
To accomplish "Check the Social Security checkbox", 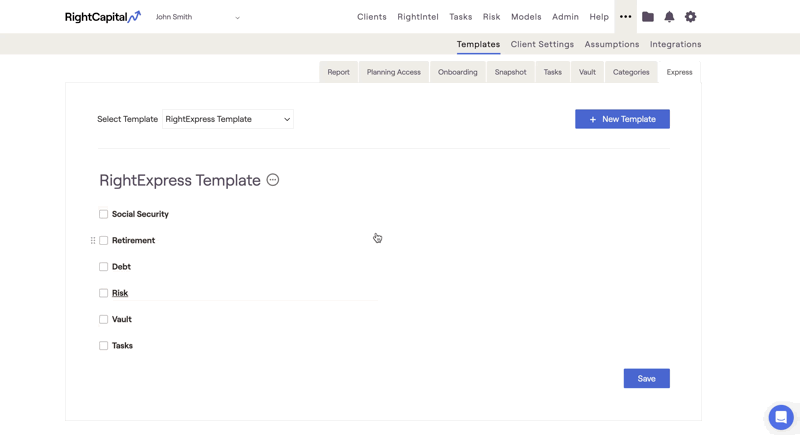I will pos(104,214).
